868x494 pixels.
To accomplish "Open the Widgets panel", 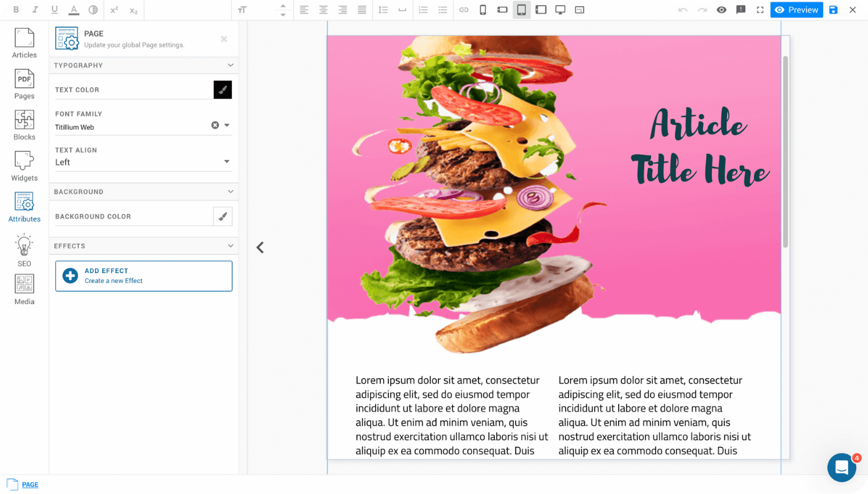I will tap(24, 166).
